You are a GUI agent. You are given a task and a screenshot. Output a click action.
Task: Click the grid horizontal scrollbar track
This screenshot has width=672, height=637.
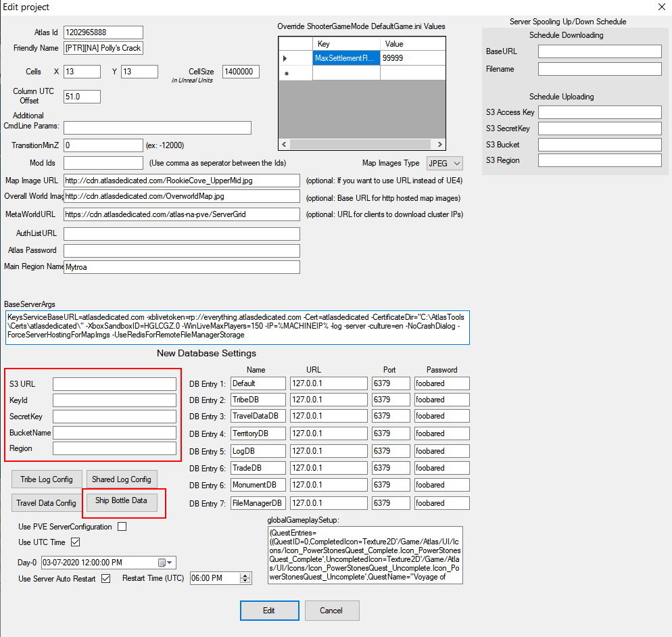click(x=362, y=145)
